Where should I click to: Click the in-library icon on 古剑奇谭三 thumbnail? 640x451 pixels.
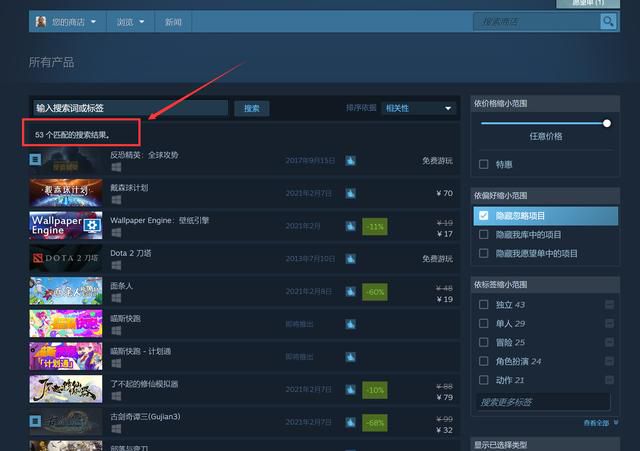[x=35, y=421]
